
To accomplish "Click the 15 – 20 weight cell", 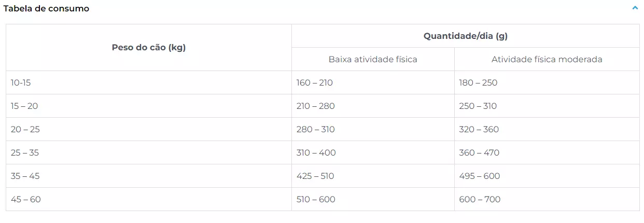I will pos(149,106).
